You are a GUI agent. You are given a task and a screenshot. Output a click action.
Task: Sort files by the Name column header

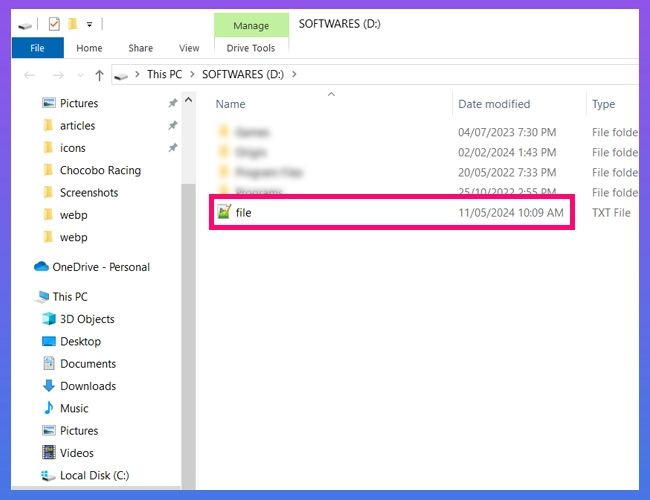coord(231,104)
